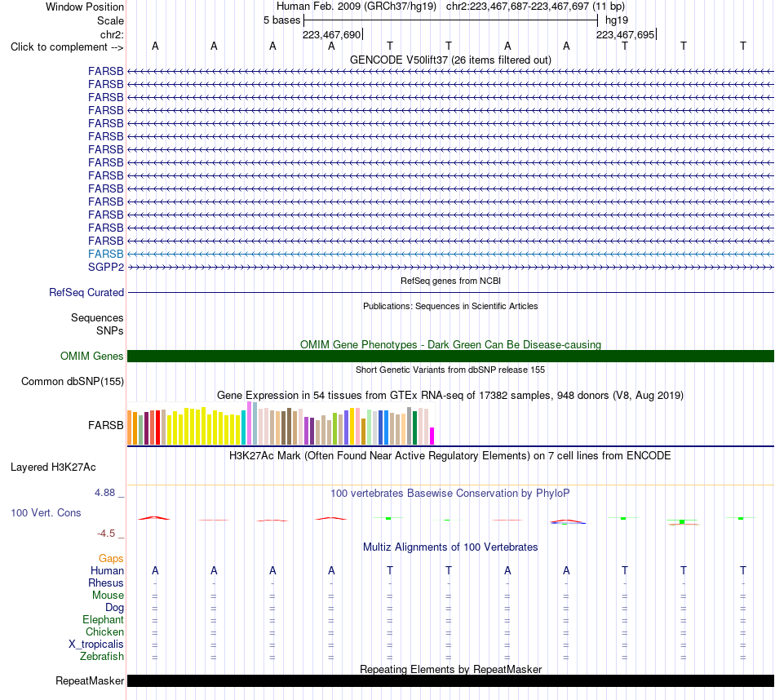This screenshot has height=700, width=775.
Task: Click the black FARSB label beside GTEx chart
Action: tap(106, 425)
